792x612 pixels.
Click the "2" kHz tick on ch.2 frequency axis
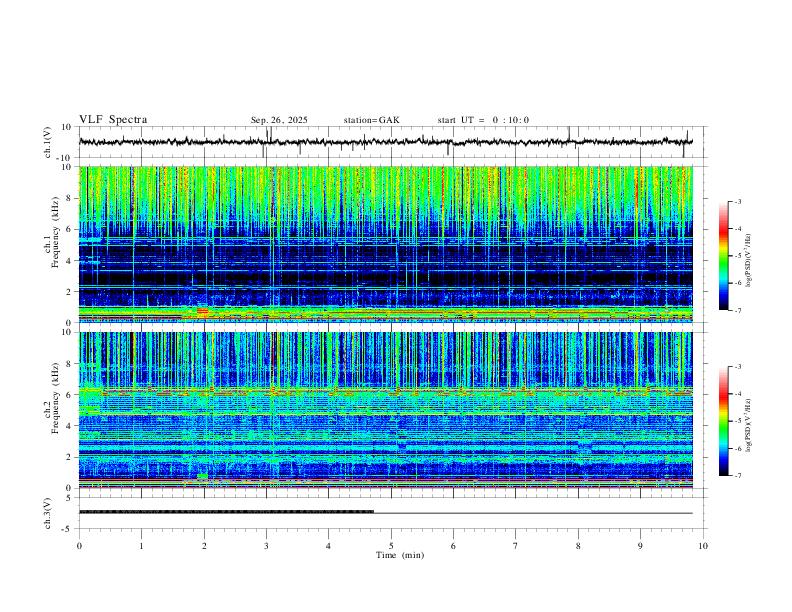[x=70, y=457]
